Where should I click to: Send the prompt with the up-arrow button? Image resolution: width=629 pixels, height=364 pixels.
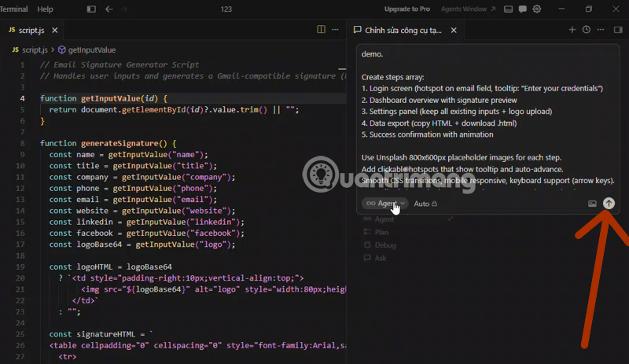pos(609,204)
